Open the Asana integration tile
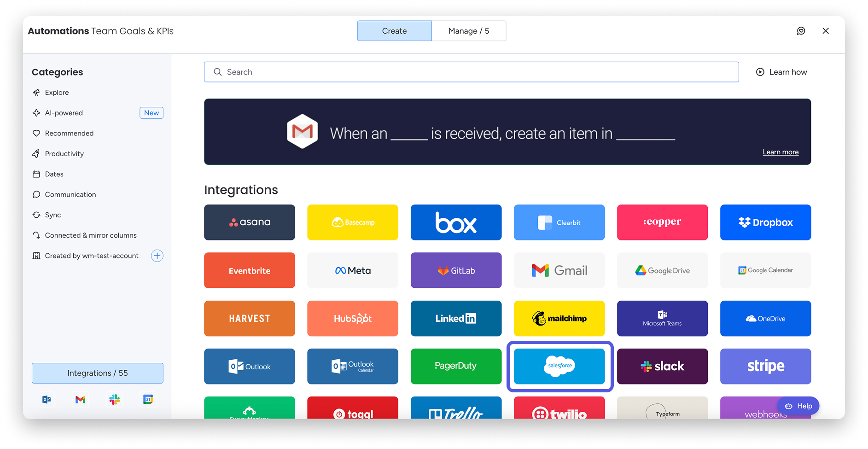The height and width of the screenshot is (449, 868). [250, 222]
